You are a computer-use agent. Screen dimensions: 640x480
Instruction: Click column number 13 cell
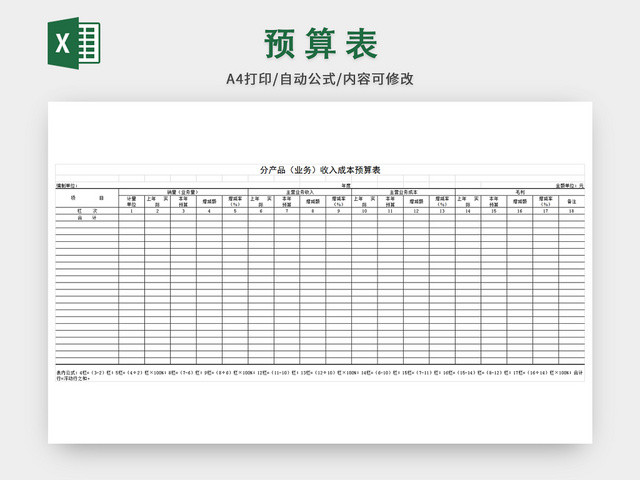click(442, 211)
